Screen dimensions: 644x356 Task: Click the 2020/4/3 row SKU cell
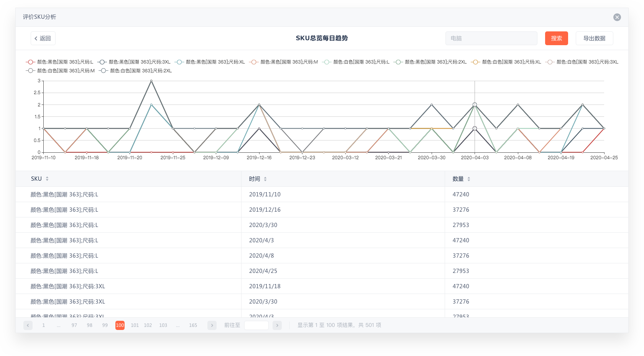[64, 240]
